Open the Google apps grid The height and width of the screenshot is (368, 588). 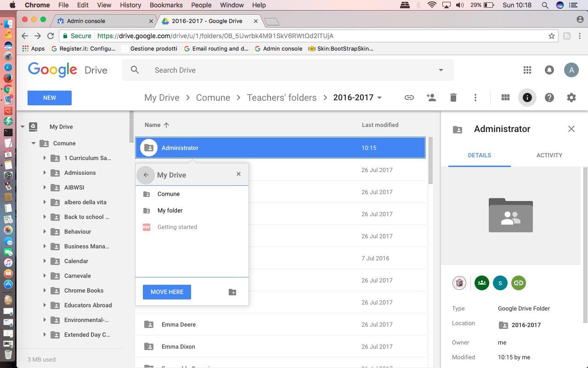pyautogui.click(x=527, y=70)
